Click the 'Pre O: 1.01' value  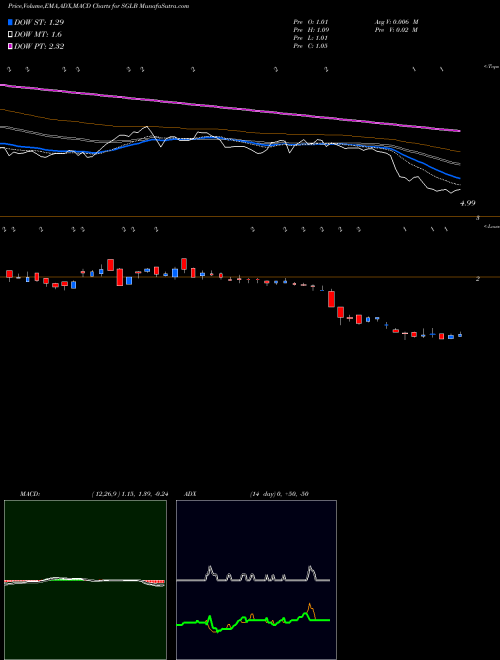pyautogui.click(x=311, y=22)
